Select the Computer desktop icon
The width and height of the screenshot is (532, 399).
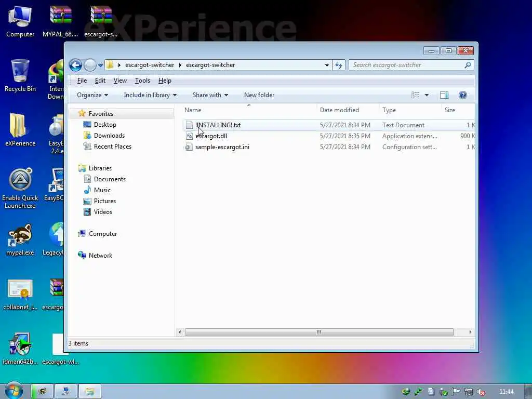click(20, 22)
